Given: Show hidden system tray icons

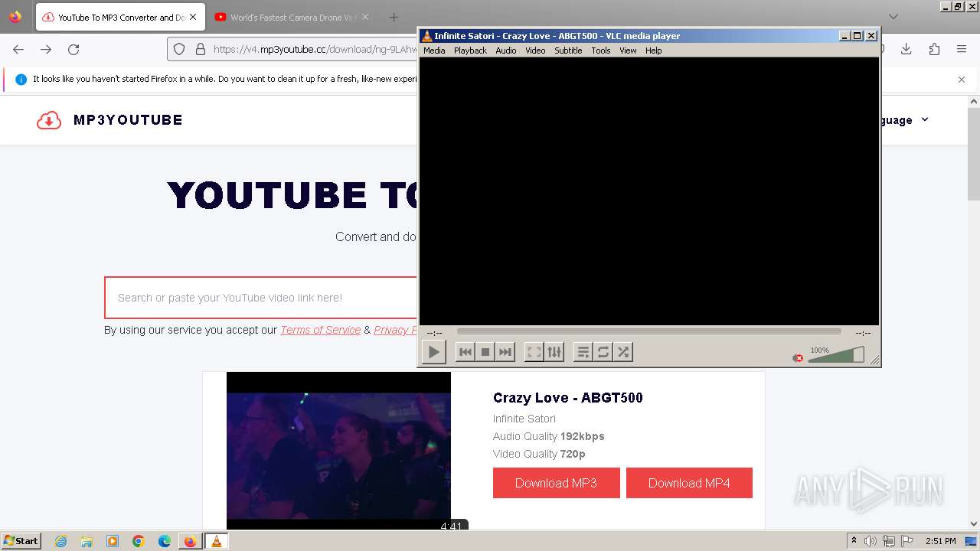Looking at the screenshot, I should [854, 541].
